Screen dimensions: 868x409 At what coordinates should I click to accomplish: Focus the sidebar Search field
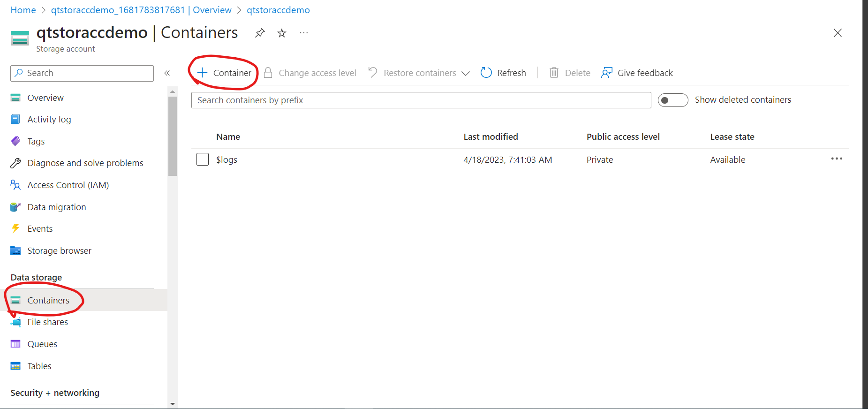coord(82,73)
